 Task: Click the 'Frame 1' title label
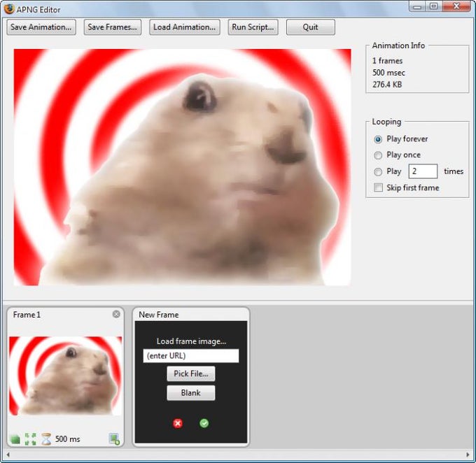[27, 315]
